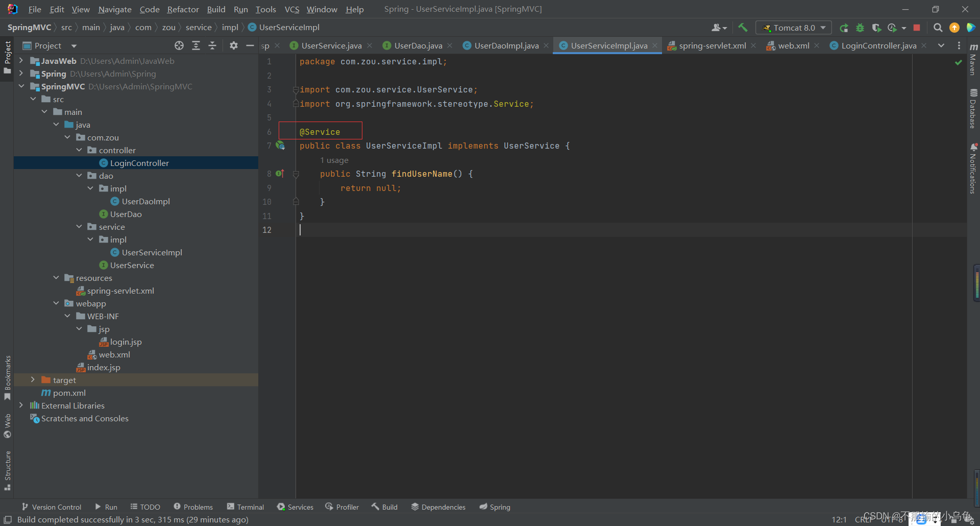Open the Tomcat 8.0 run configuration dropdown
The image size is (980, 526).
point(794,28)
